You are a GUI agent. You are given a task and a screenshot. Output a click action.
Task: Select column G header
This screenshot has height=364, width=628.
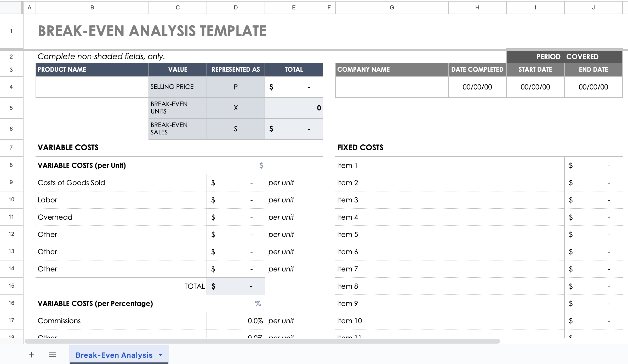(392, 7)
